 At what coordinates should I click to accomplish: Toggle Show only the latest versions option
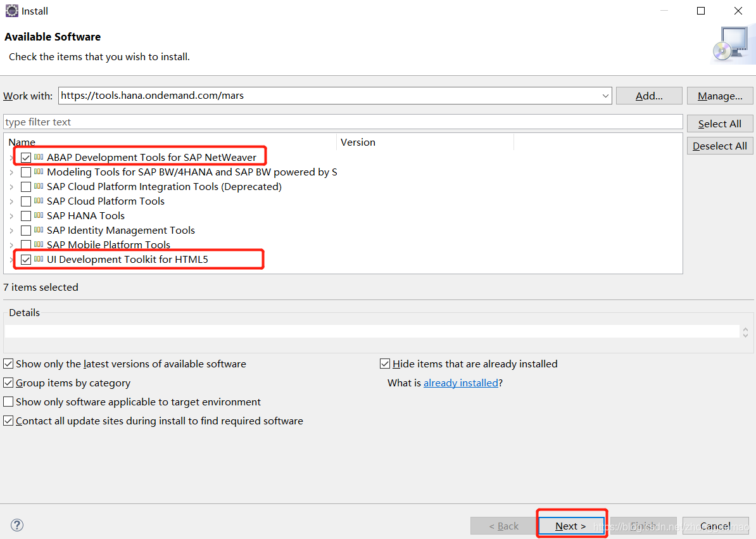tap(8, 364)
